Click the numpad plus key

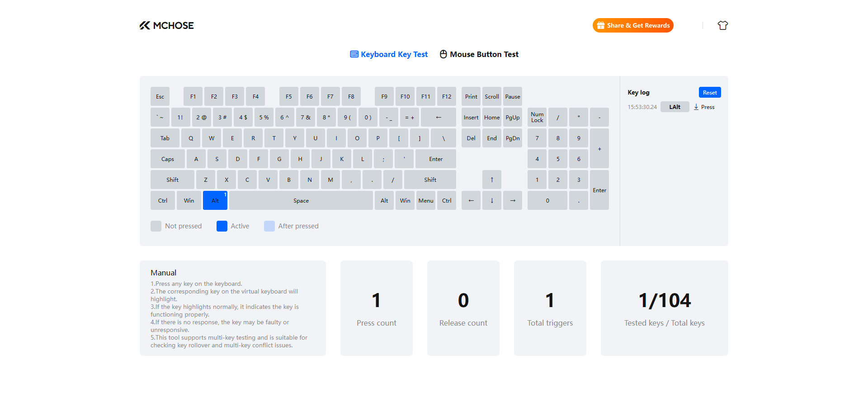(x=599, y=148)
